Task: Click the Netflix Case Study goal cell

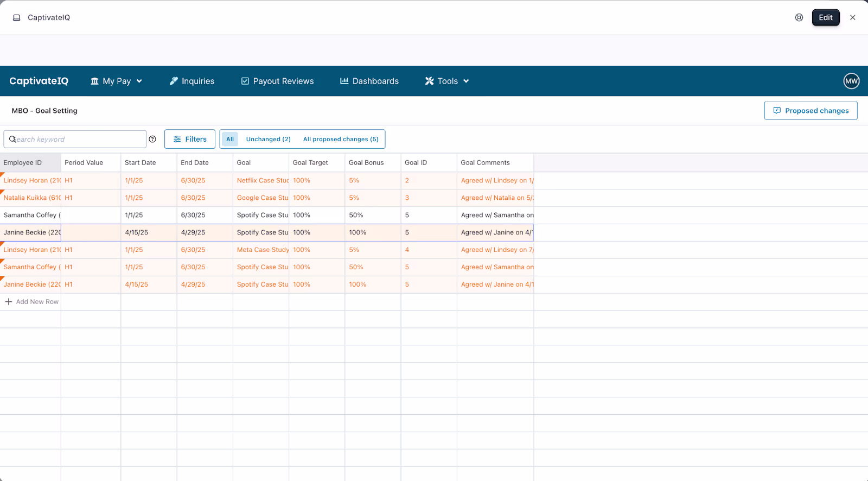Action: click(x=261, y=181)
